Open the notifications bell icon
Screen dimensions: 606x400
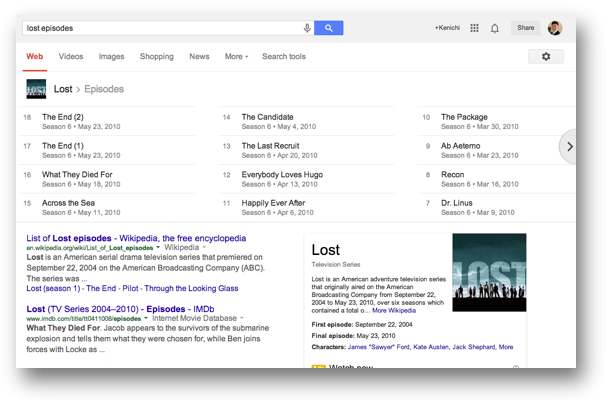(x=495, y=28)
